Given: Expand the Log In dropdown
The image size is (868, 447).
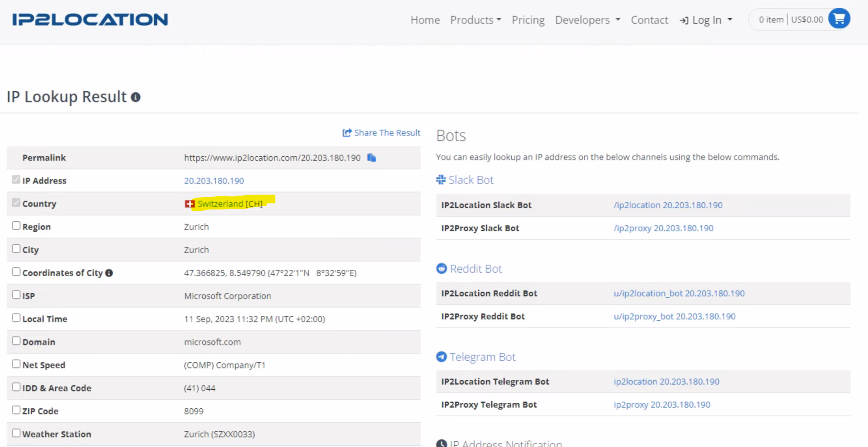Looking at the screenshot, I should pos(706,20).
